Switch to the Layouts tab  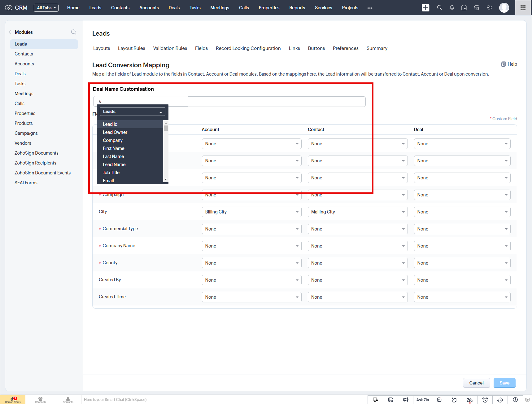click(102, 48)
